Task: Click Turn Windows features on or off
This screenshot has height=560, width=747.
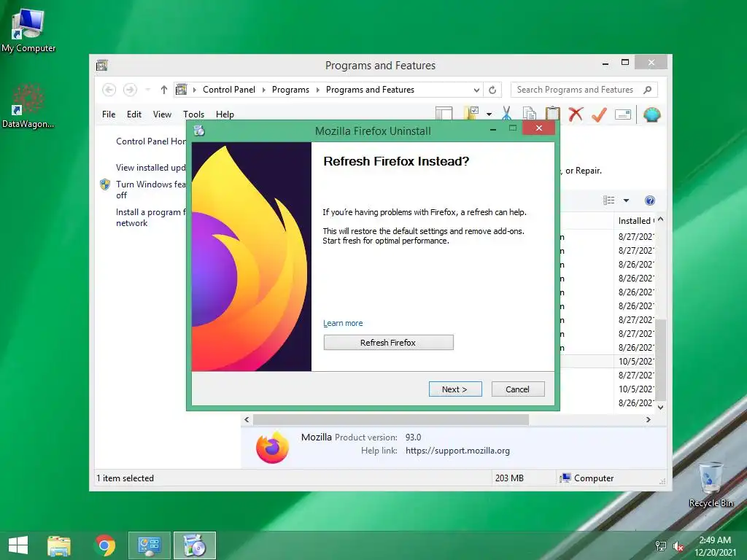Action: pyautogui.click(x=150, y=190)
